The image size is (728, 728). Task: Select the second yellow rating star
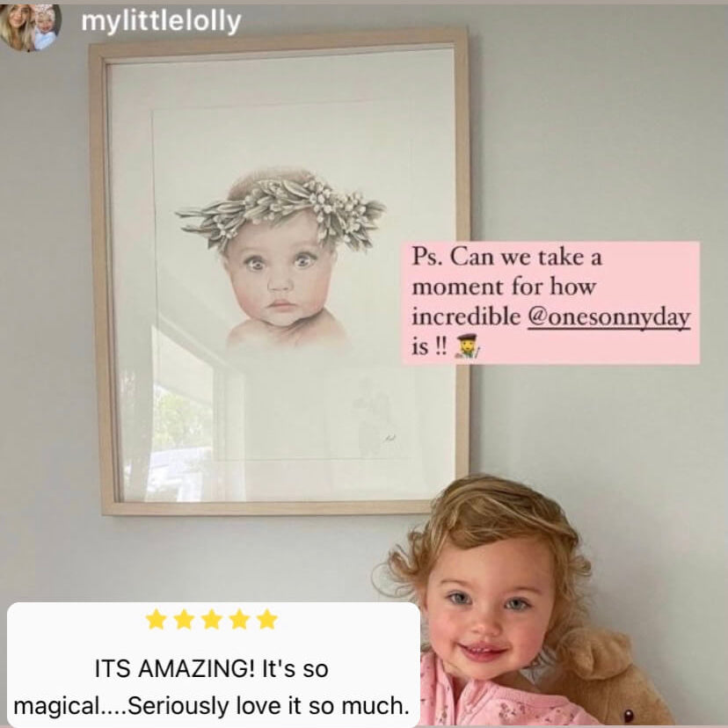click(x=184, y=619)
